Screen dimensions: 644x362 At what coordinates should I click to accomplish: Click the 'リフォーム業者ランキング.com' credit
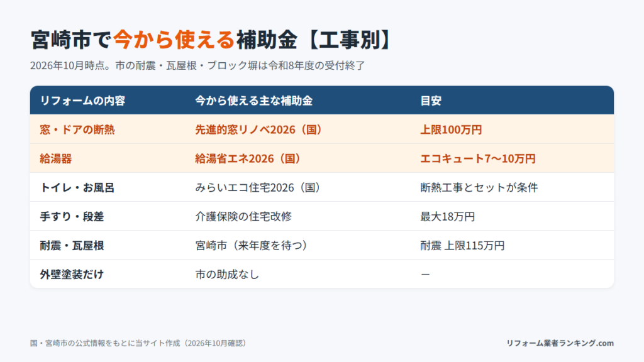(x=560, y=343)
